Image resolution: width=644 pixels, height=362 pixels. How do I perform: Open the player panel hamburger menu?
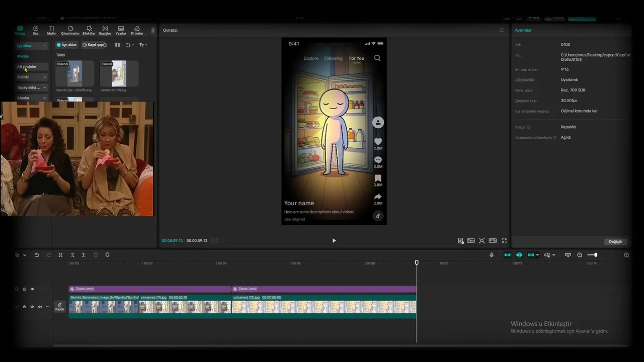502,30
